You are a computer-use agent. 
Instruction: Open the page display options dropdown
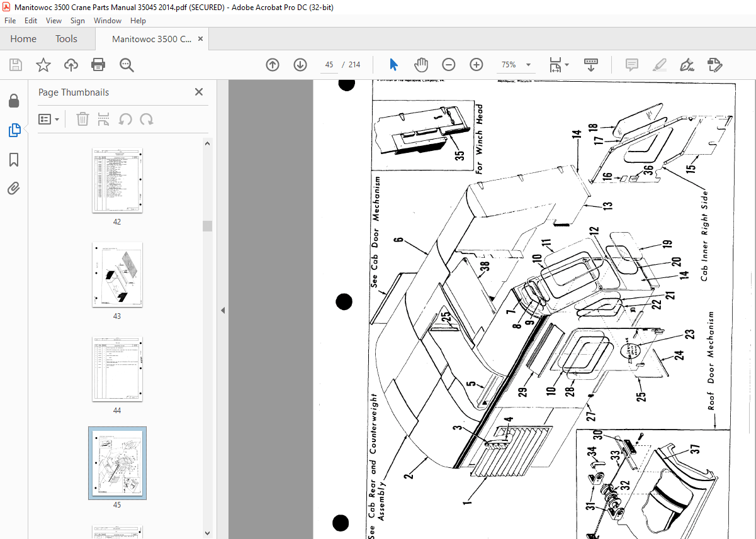coord(558,64)
